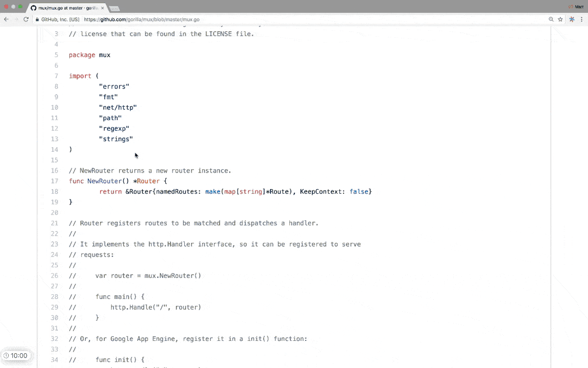Click line number 21 beside the Router comment
This screenshot has height=368, width=588.
click(54, 223)
